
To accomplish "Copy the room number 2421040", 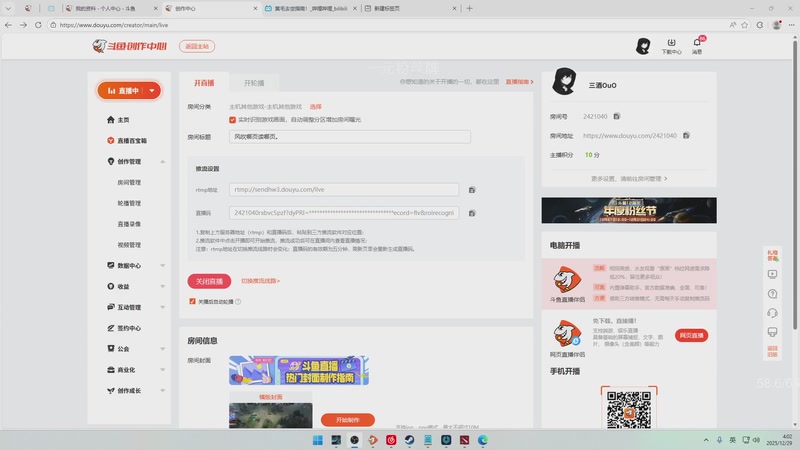I will [x=616, y=116].
